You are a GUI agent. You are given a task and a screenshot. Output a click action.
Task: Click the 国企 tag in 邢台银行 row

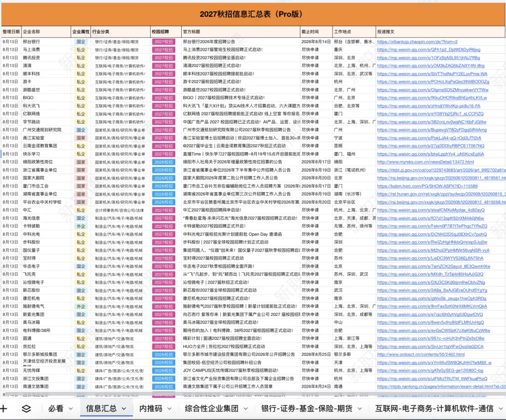[81, 42]
